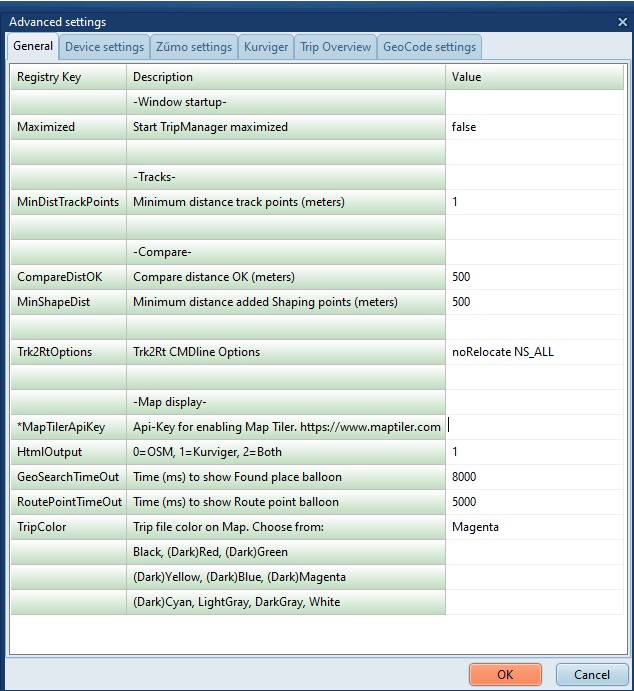634x691 pixels.
Task: Select the TripColor value Magenta
Action: tap(535, 527)
